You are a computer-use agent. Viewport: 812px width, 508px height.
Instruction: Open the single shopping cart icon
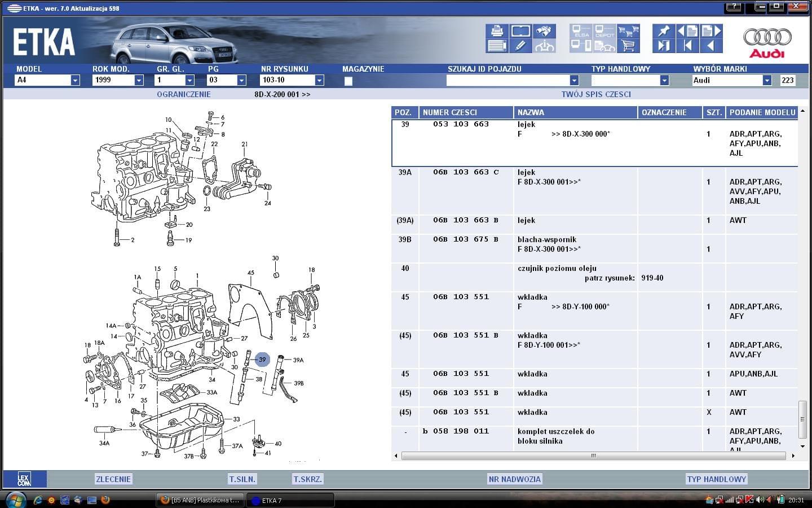(x=628, y=46)
